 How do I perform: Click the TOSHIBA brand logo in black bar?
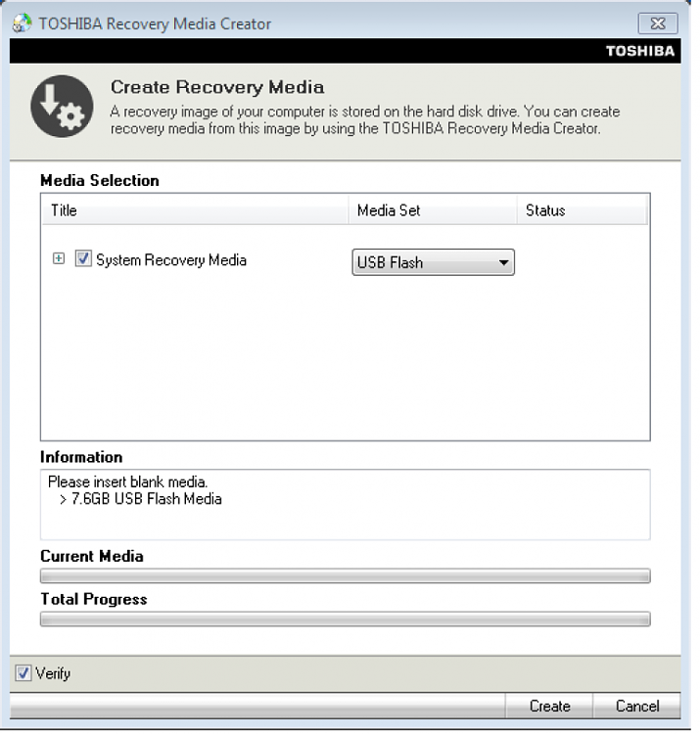coord(640,51)
